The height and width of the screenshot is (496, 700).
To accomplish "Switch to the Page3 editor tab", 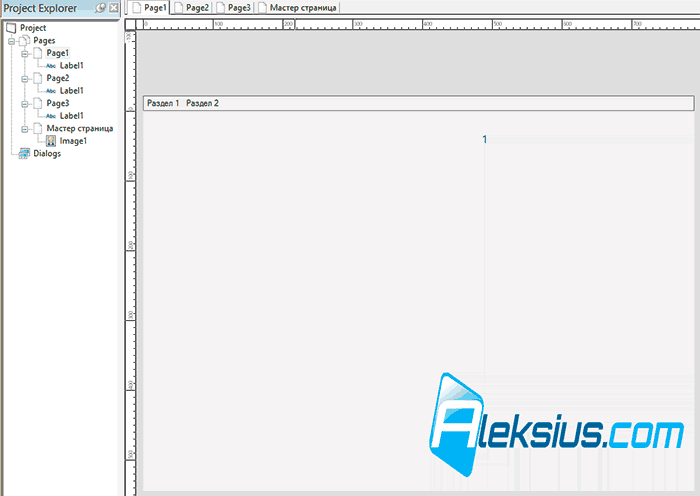I will 234,8.
